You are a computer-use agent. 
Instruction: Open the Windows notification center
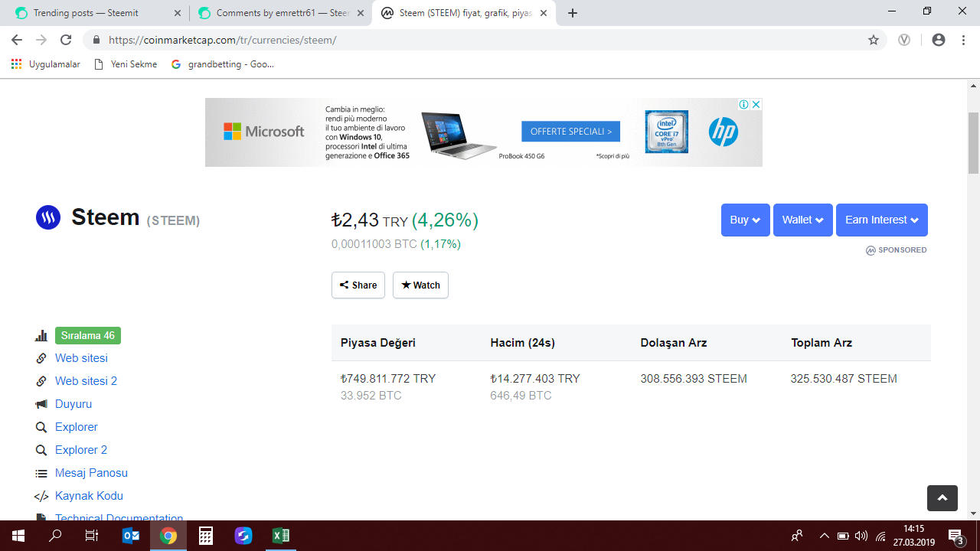(x=956, y=536)
